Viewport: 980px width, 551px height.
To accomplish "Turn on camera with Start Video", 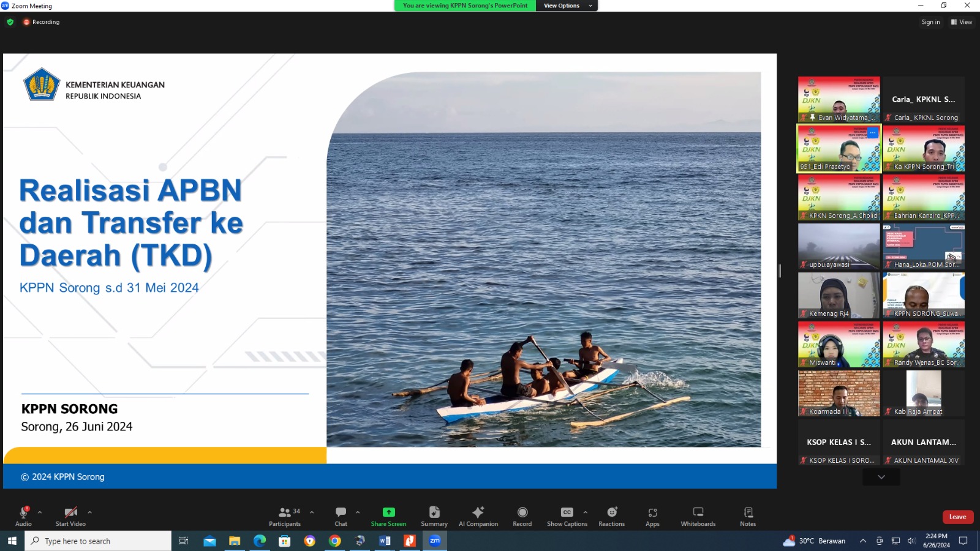I will point(70,513).
